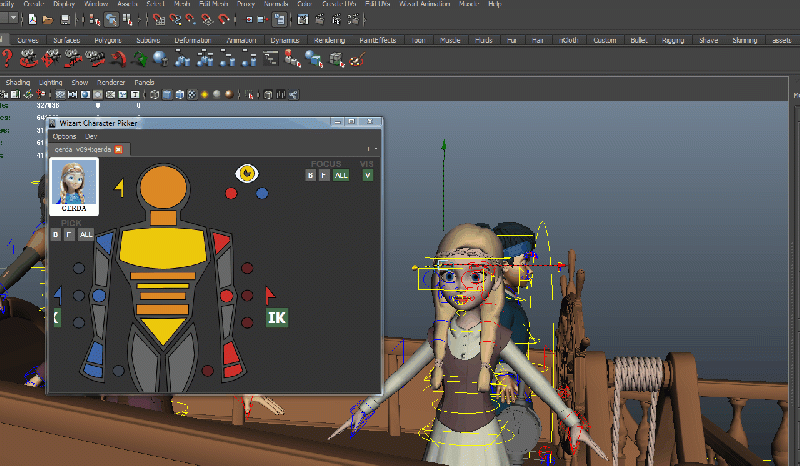
Task: Toggle the green IK switch button
Action: (276, 318)
